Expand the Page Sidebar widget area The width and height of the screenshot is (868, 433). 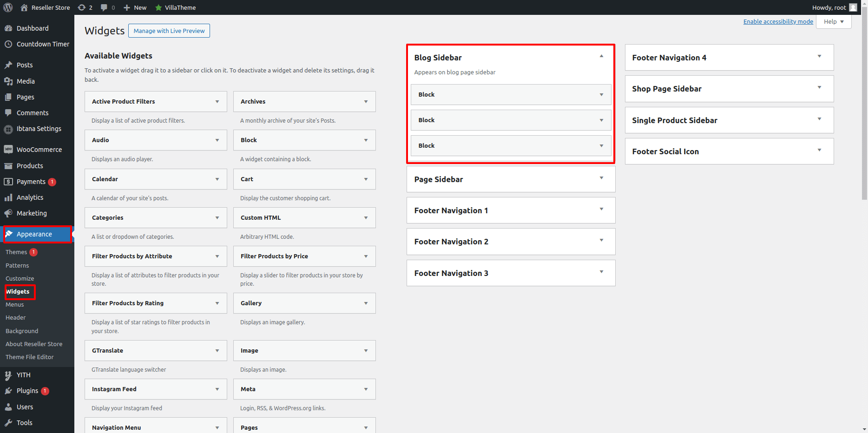(601, 178)
